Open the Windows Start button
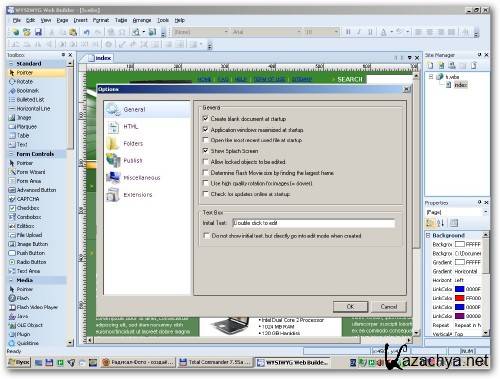 pyautogui.click(x=19, y=362)
